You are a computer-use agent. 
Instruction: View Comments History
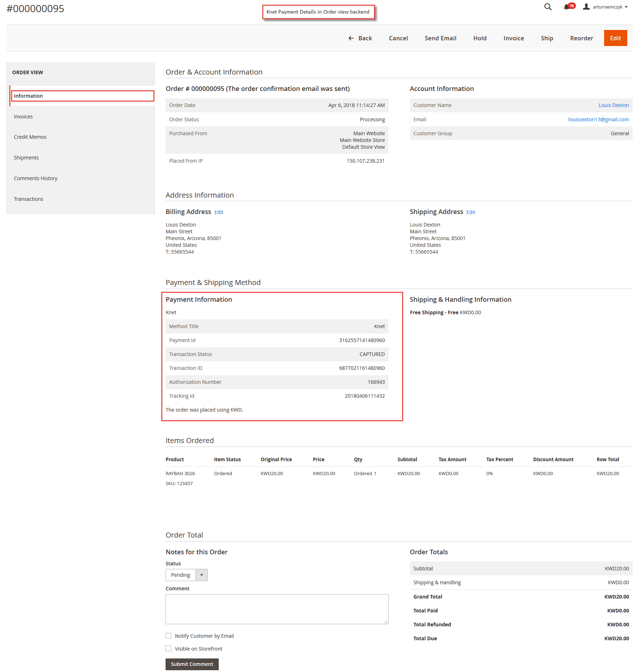click(36, 178)
